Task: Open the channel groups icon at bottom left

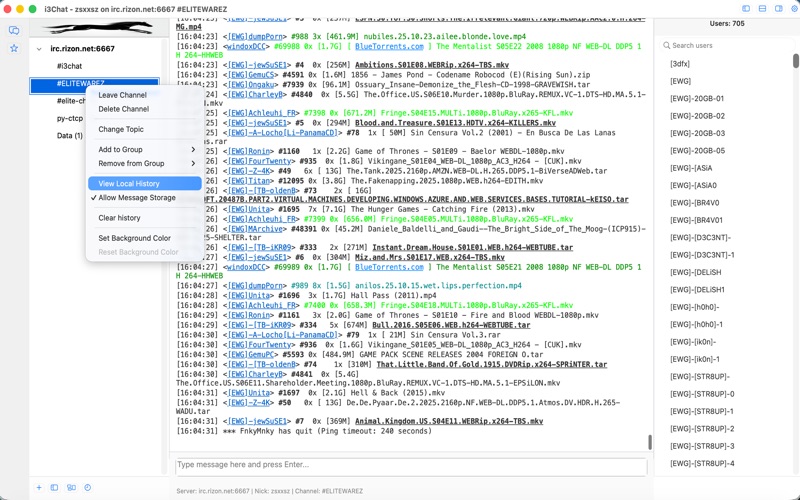Action: pos(71,487)
